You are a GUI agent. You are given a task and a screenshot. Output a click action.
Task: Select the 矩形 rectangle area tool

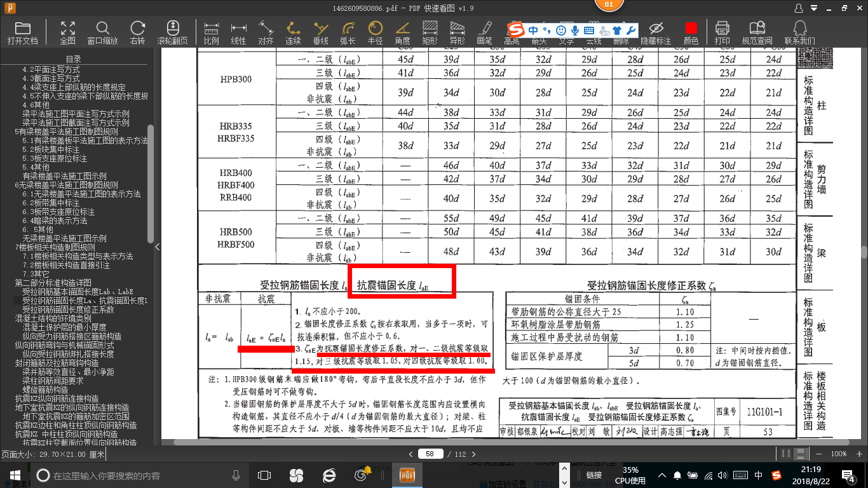430,33
